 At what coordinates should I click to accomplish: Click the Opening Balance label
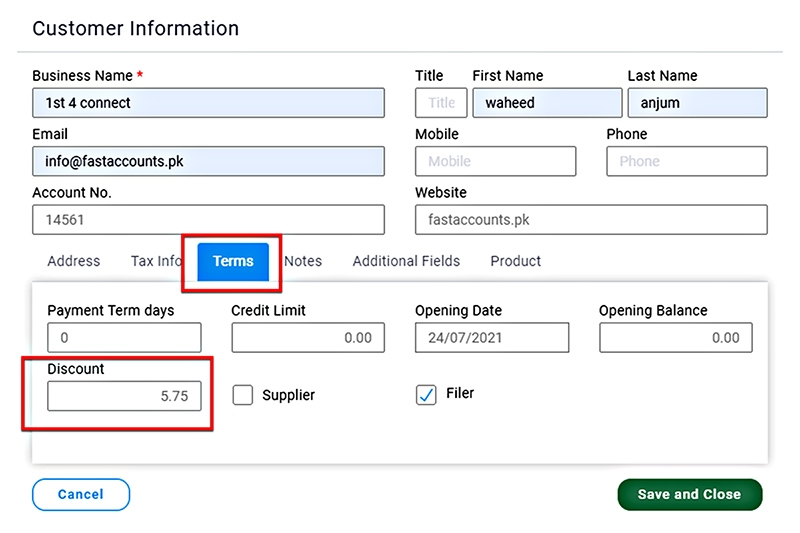point(653,310)
